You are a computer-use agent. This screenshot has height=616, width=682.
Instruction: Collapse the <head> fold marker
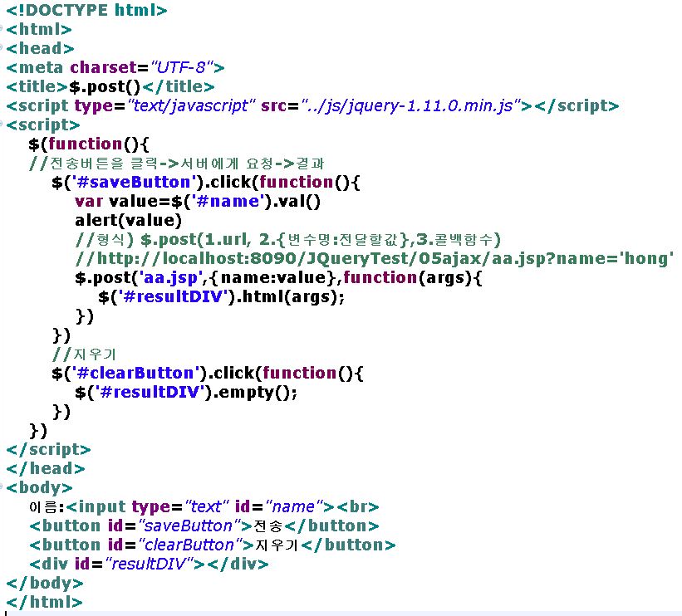click(x=2, y=47)
